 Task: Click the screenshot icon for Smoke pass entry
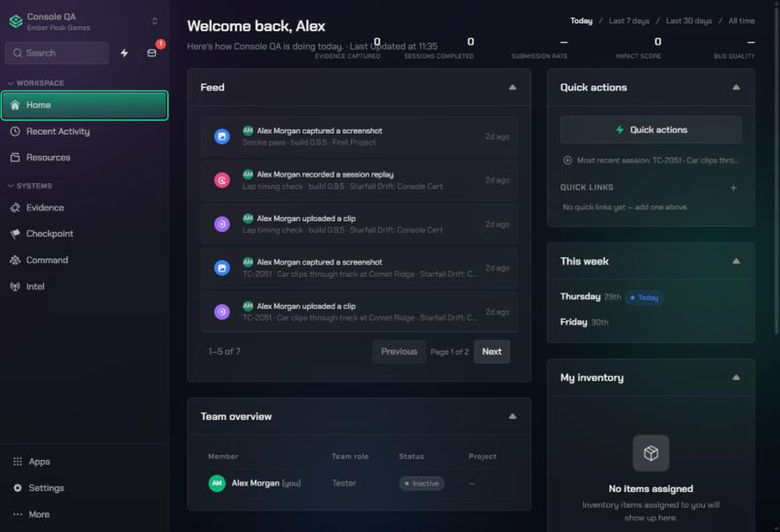tap(222, 136)
